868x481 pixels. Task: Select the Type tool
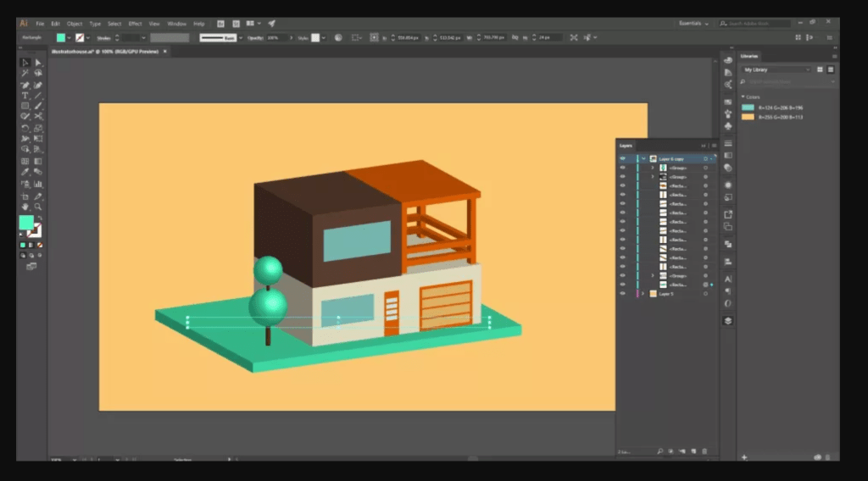pos(25,96)
